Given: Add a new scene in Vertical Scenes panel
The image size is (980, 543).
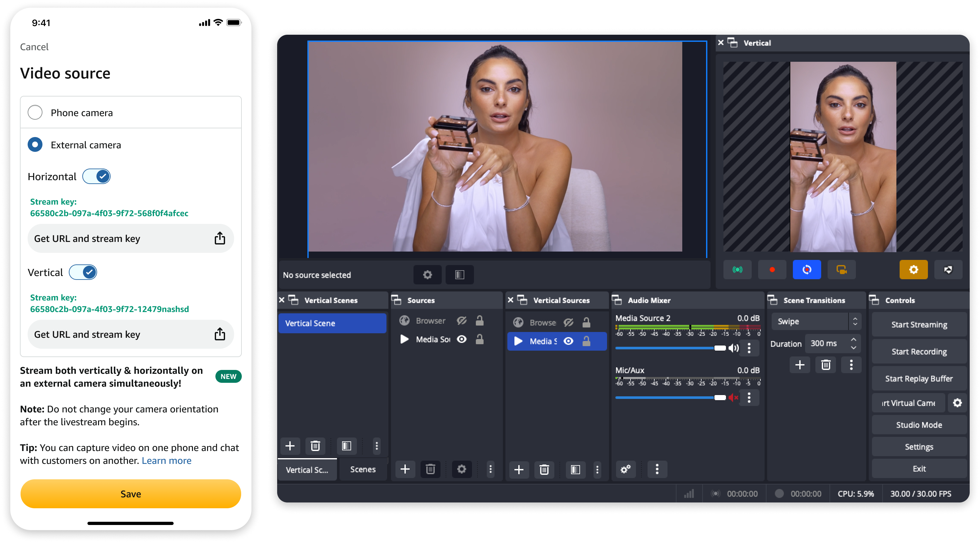Looking at the screenshot, I should tap(290, 446).
